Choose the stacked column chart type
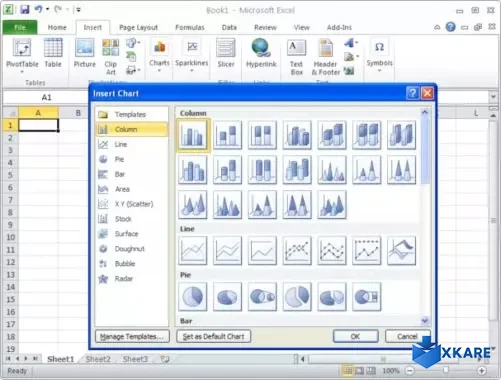The height and width of the screenshot is (380, 501). [x=227, y=135]
